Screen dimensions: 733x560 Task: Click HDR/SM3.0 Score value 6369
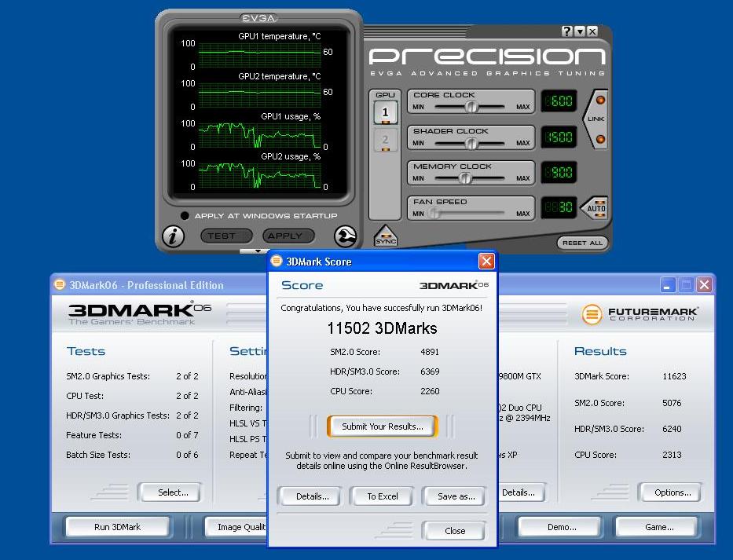click(430, 372)
